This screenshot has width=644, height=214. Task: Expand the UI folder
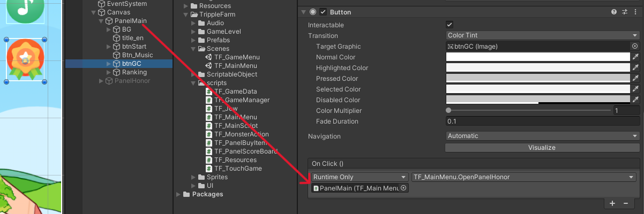pyautogui.click(x=193, y=186)
